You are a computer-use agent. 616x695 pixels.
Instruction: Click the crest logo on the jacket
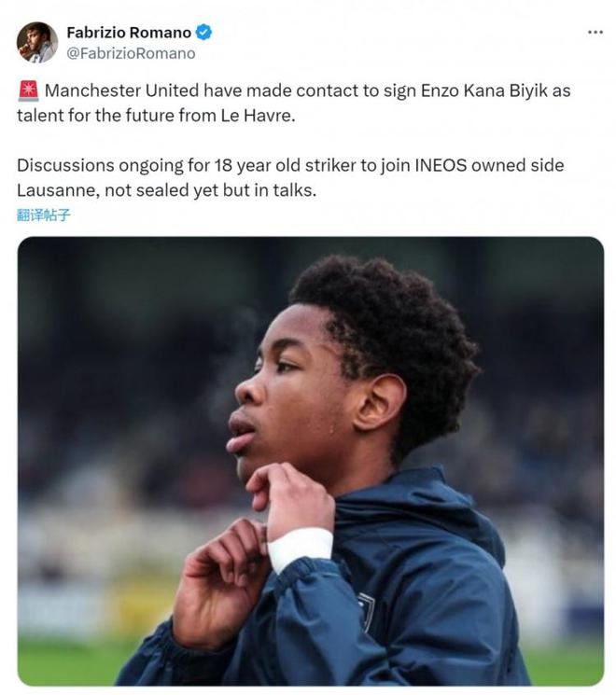(x=367, y=611)
